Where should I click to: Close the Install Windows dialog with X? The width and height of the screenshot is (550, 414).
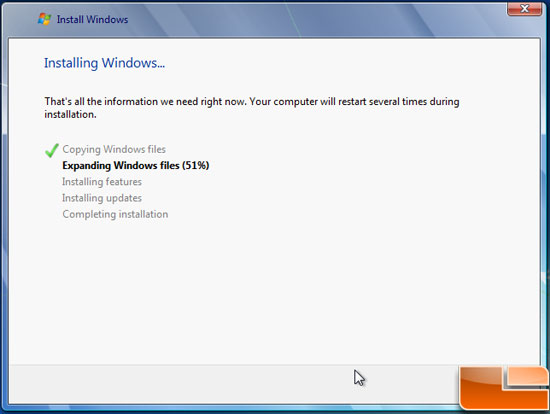click(x=524, y=8)
